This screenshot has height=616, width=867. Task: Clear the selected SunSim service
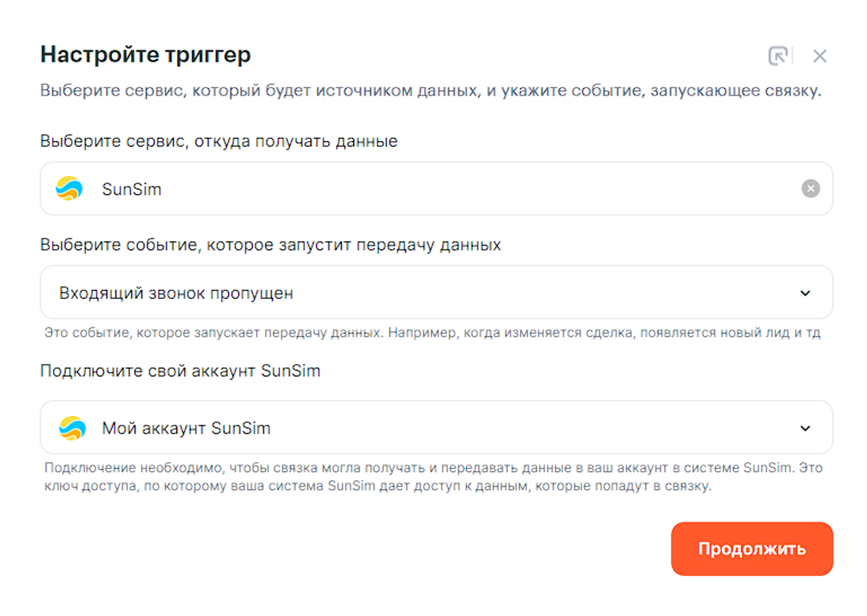810,188
